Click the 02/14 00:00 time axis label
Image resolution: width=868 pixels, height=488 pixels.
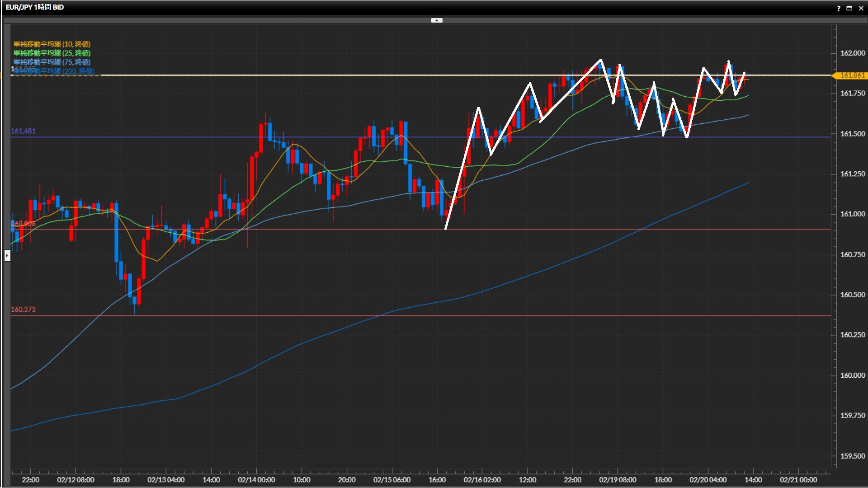pos(256,479)
